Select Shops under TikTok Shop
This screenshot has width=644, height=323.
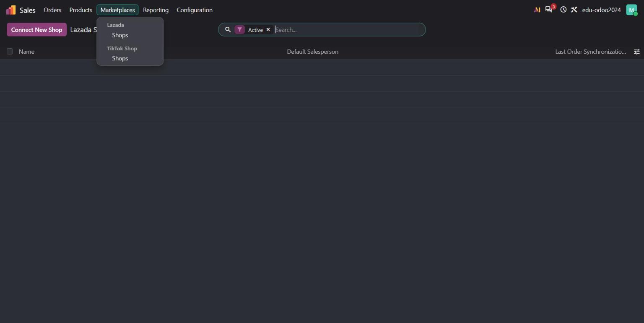(x=120, y=58)
